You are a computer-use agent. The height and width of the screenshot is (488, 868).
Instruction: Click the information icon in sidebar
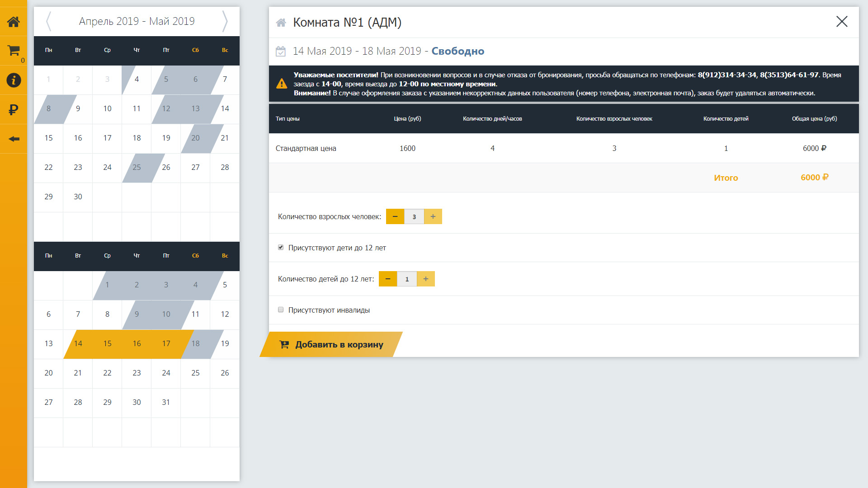click(x=14, y=80)
